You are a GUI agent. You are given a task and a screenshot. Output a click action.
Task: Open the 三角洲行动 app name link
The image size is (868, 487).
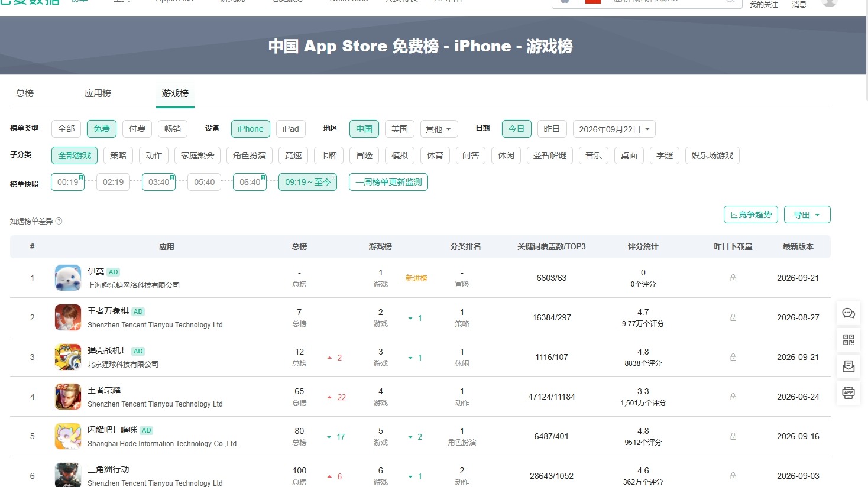click(108, 469)
